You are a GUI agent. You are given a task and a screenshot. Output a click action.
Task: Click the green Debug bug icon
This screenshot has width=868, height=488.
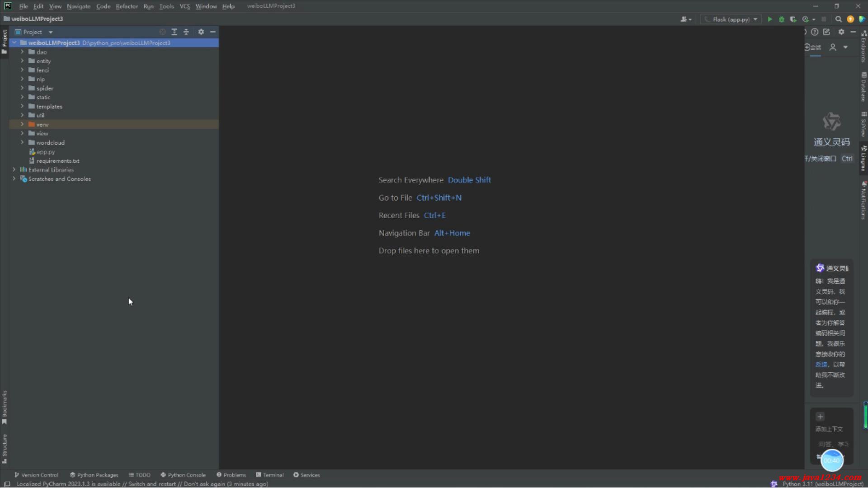pos(781,19)
